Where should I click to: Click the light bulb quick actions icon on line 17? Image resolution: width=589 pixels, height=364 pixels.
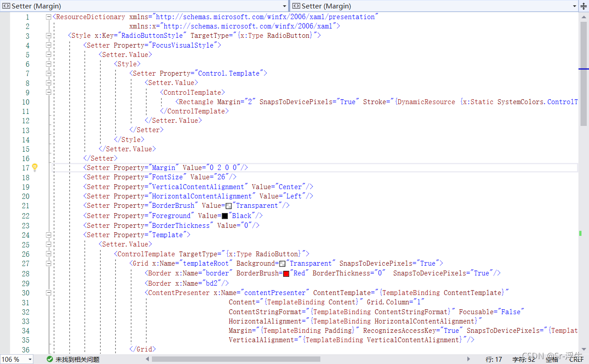click(x=35, y=167)
